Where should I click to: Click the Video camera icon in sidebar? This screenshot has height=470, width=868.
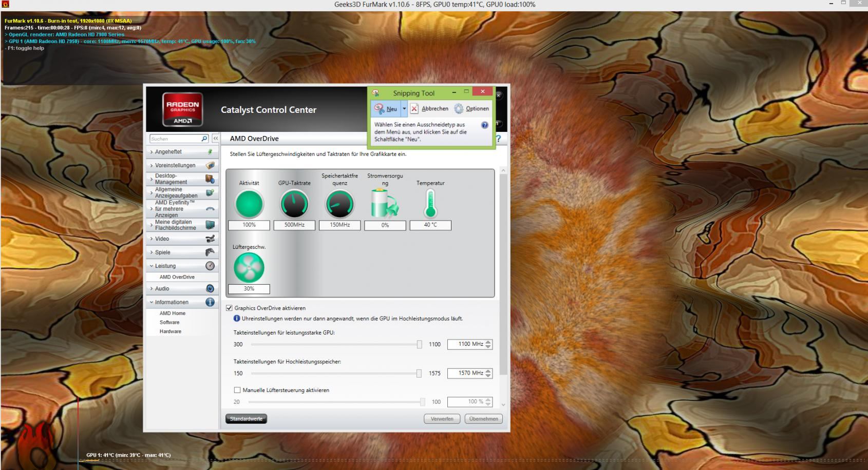[x=210, y=239]
